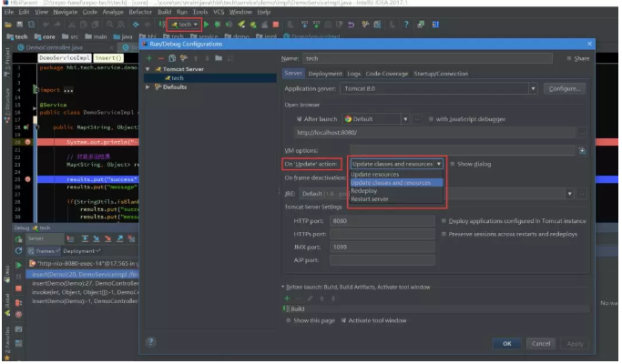Click the folder icon in the configurations toolbar
This screenshot has width=622, height=364.
click(219, 58)
